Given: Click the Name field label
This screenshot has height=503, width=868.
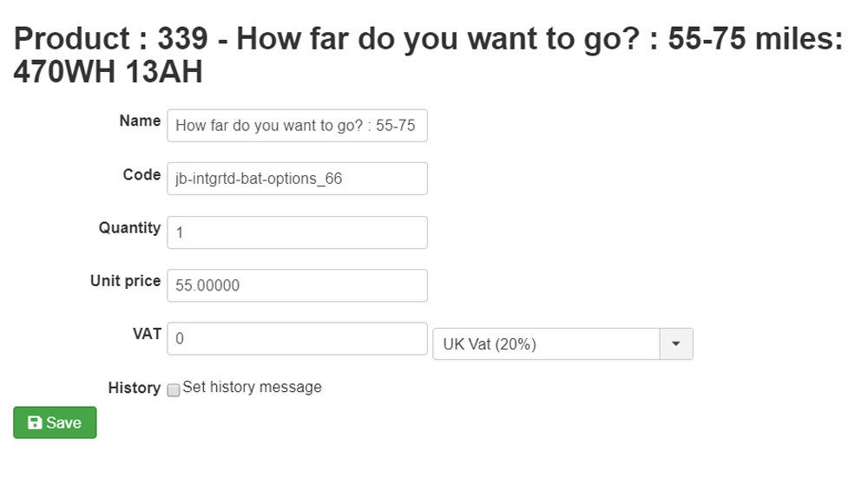Looking at the screenshot, I should point(140,121).
